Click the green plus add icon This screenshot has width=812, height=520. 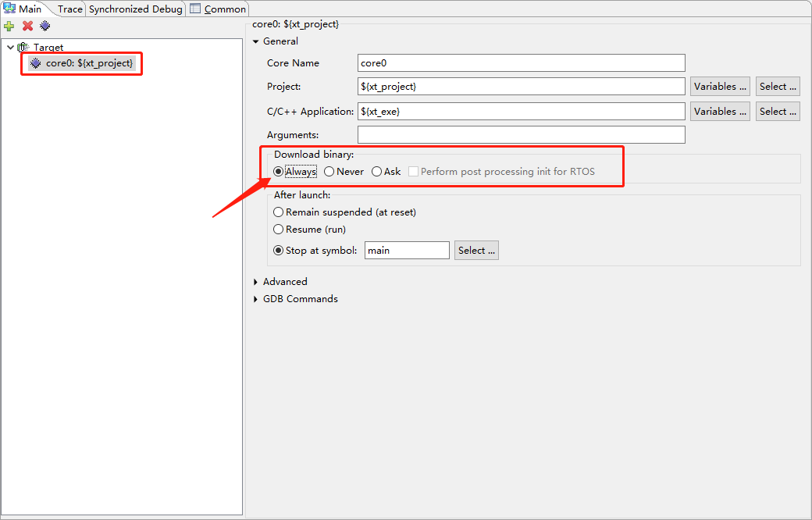(x=9, y=26)
